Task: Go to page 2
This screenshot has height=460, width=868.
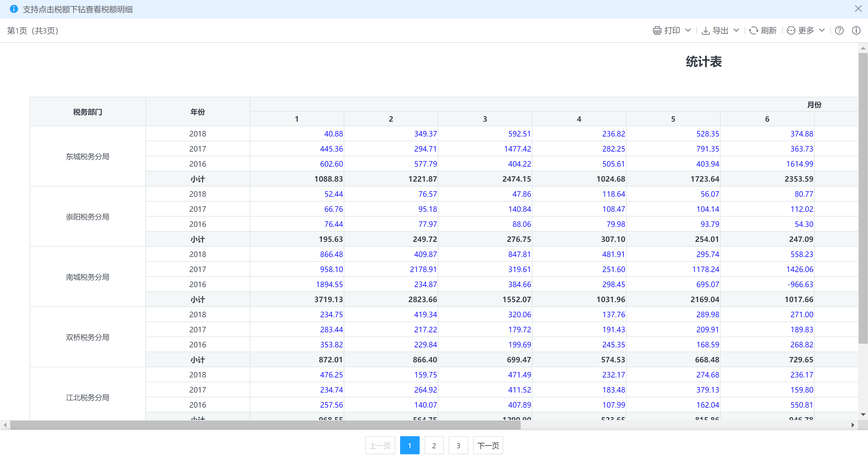Action: coord(434,446)
